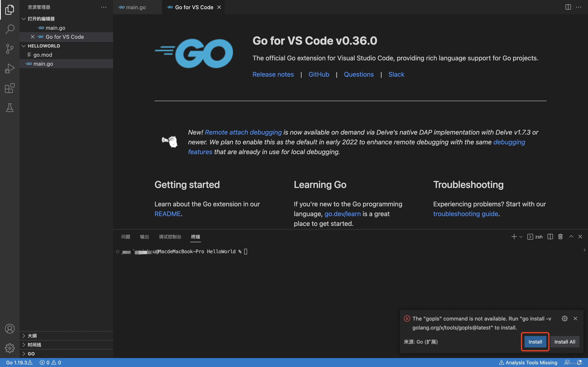Toggle split editor layout
Image resolution: width=588 pixels, height=367 pixels.
click(x=568, y=7)
